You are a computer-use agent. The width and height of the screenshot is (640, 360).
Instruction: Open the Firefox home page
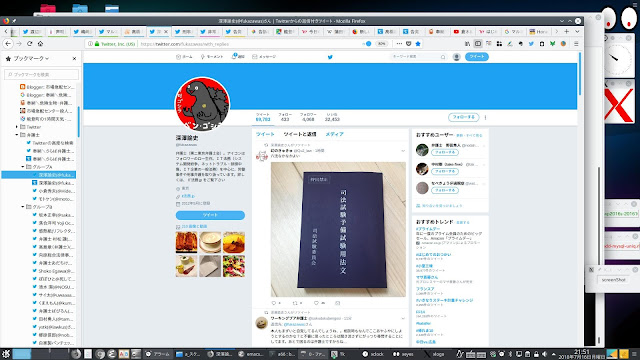click(40, 44)
